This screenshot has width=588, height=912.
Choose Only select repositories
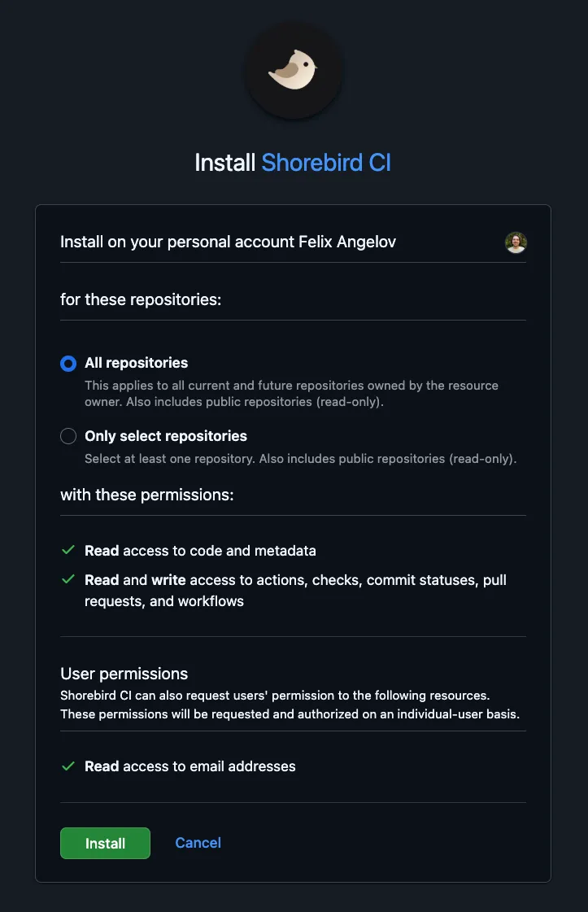click(x=68, y=436)
